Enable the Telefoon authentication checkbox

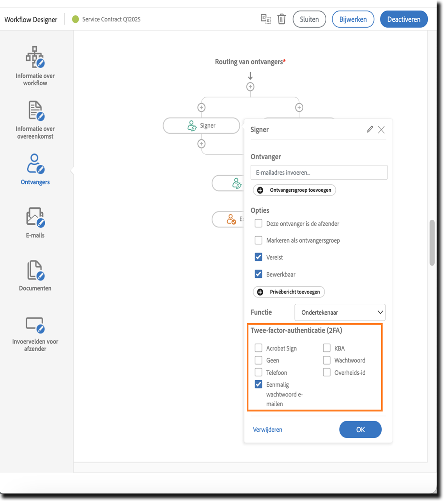pyautogui.click(x=258, y=372)
